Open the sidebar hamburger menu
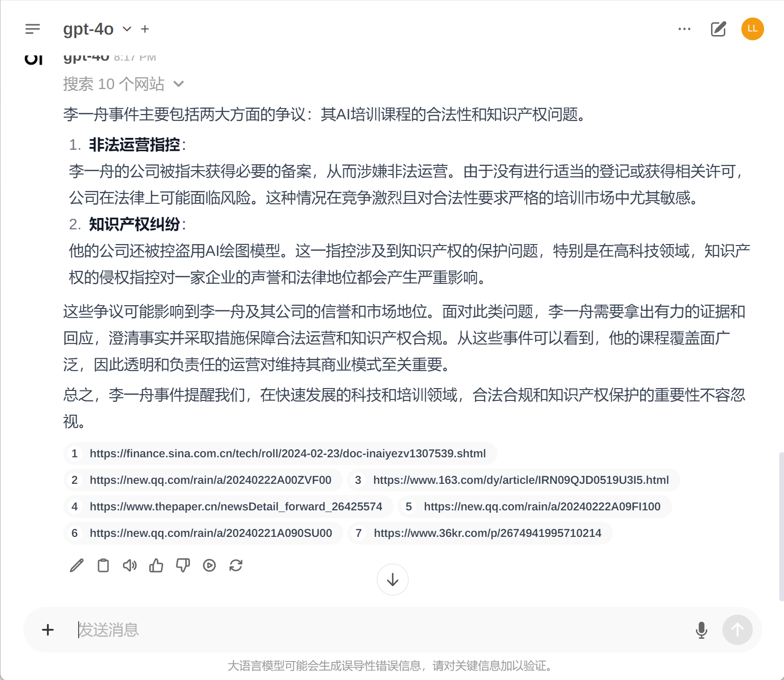784x680 pixels. 33,29
